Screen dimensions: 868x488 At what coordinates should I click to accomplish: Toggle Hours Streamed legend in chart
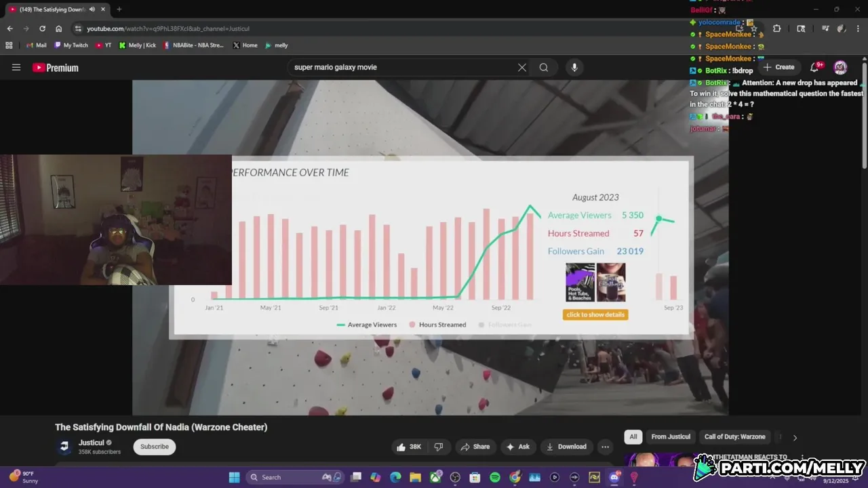click(437, 325)
